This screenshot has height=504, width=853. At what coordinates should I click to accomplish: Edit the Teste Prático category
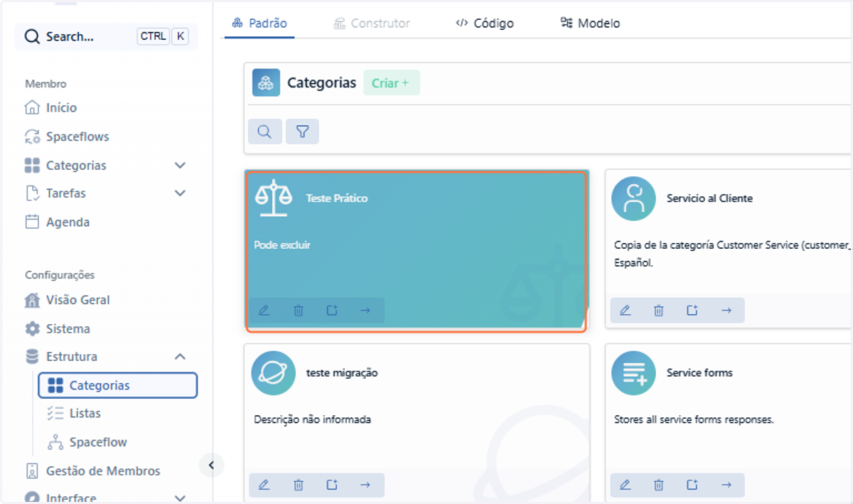pos(264,311)
